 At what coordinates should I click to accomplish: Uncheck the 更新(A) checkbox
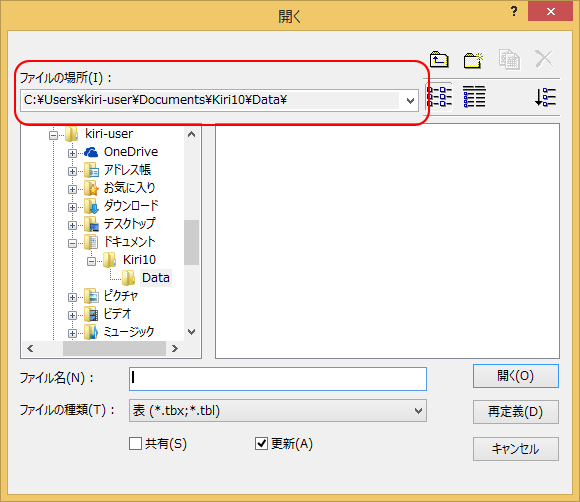click(262, 443)
